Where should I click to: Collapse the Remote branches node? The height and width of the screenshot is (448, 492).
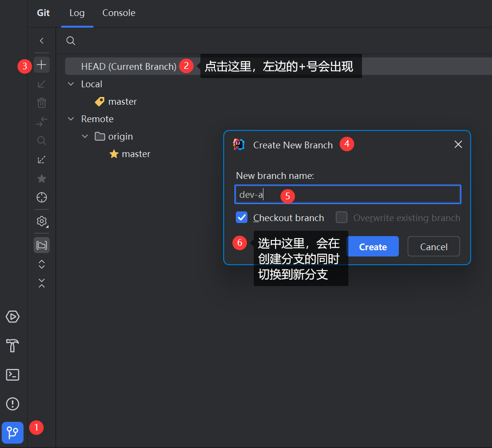71,119
